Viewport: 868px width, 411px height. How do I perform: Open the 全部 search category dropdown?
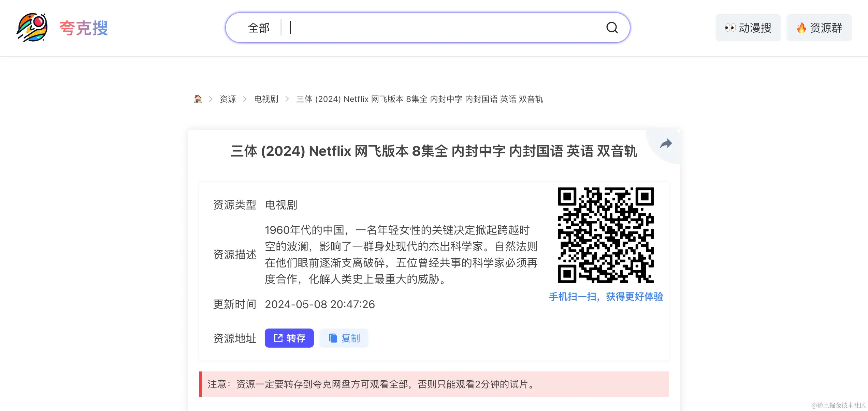[x=259, y=28]
